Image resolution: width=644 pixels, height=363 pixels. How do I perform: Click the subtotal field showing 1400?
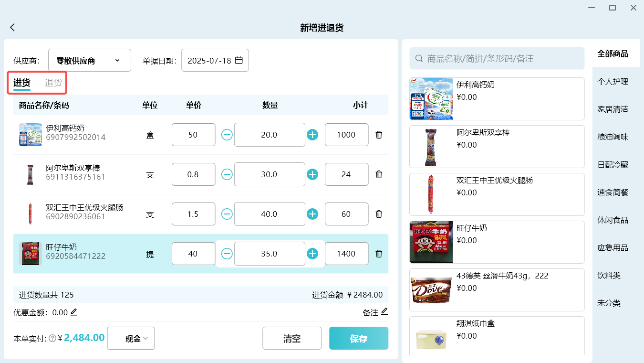(x=346, y=254)
